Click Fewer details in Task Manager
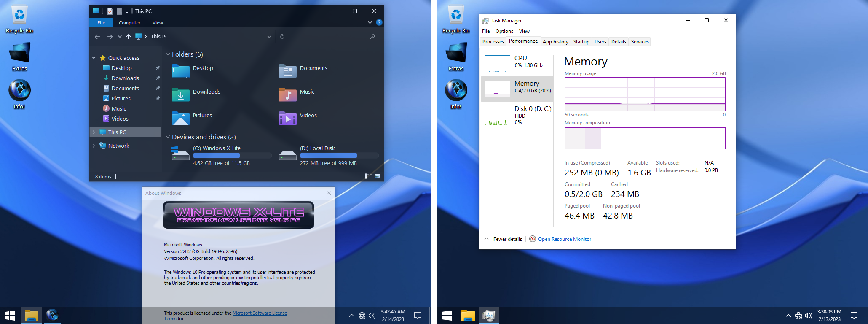868x324 pixels. pos(504,239)
